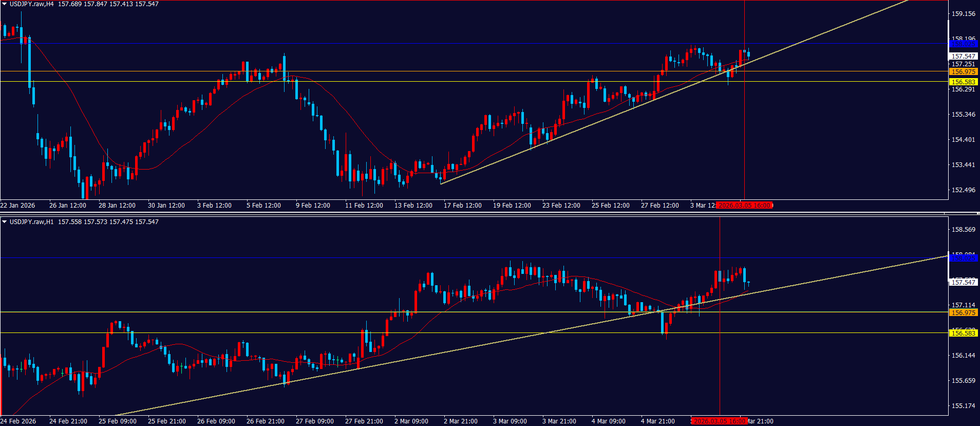Open the USDJPY H1 chart dropdown triangle
The image size is (980, 426).
pyautogui.click(x=5, y=222)
